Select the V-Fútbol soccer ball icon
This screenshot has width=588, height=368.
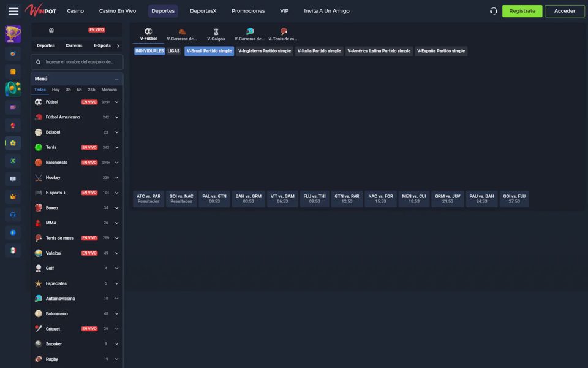tap(148, 31)
